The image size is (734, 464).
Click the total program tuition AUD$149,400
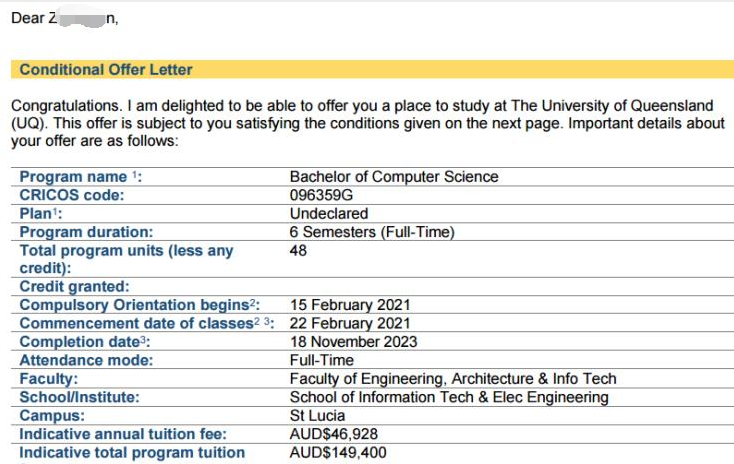[338, 453]
